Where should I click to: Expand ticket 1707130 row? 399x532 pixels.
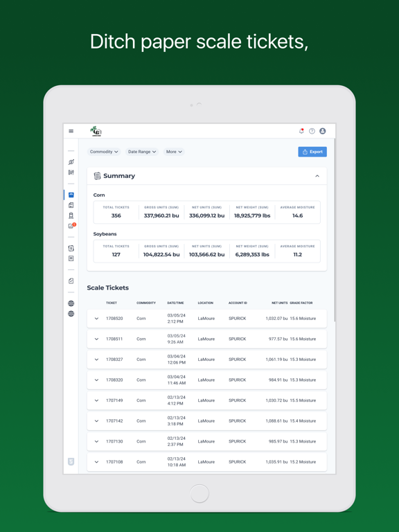tap(97, 441)
